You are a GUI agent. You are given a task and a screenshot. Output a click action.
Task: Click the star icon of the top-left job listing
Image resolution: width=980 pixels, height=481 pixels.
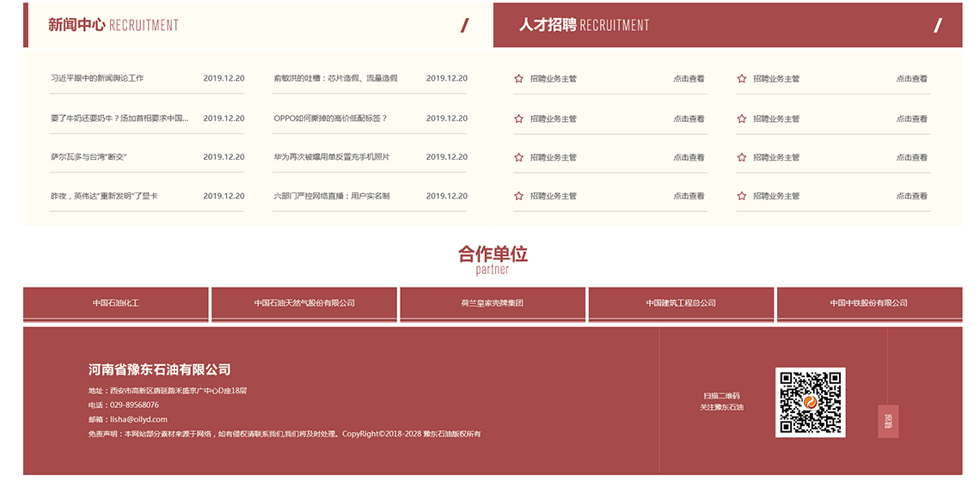pyautogui.click(x=518, y=79)
